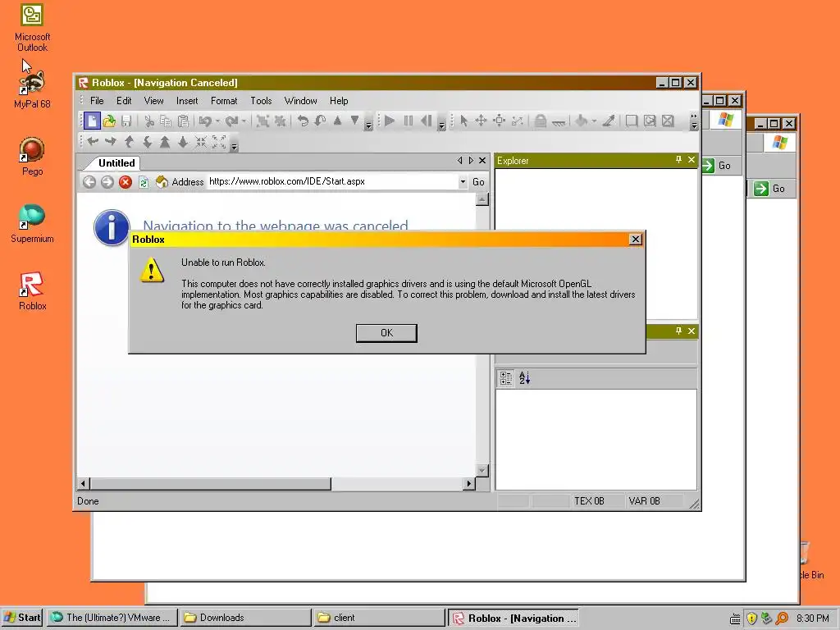This screenshot has height=630, width=840.
Task: Select the Supermium desktop shortcut
Action: (x=32, y=224)
